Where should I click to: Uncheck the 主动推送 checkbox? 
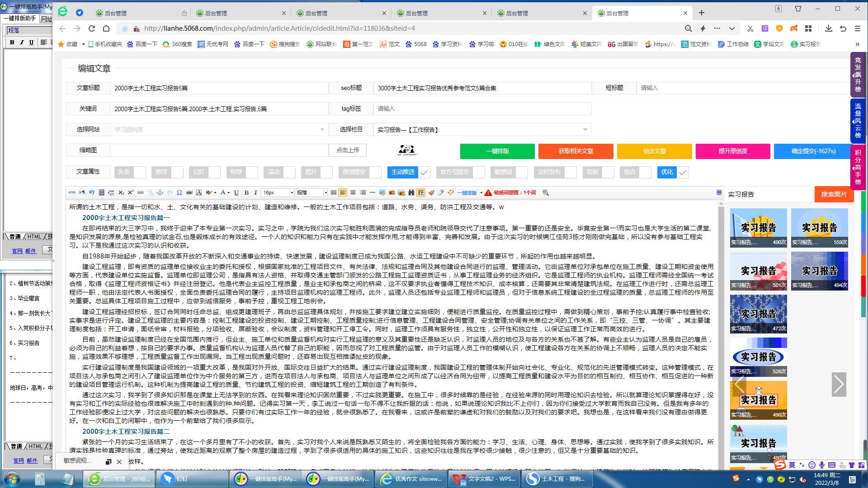click(x=424, y=172)
